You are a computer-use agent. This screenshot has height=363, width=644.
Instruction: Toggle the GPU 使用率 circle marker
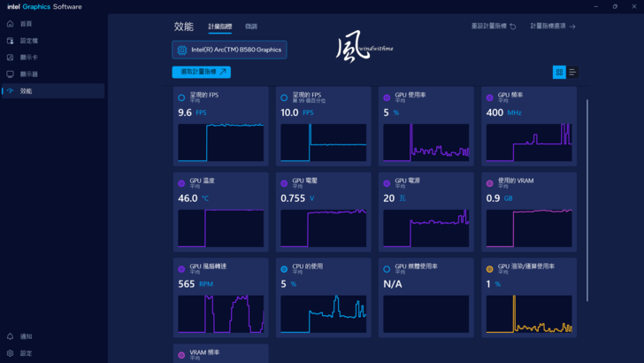387,98
